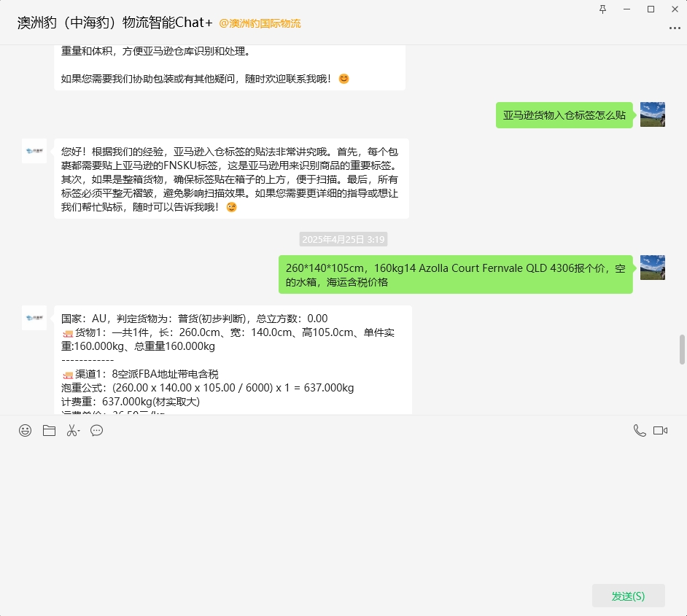The image size is (687, 616).
Task: Click the @澳洲豹国际物流 link in title
Action: (260, 23)
